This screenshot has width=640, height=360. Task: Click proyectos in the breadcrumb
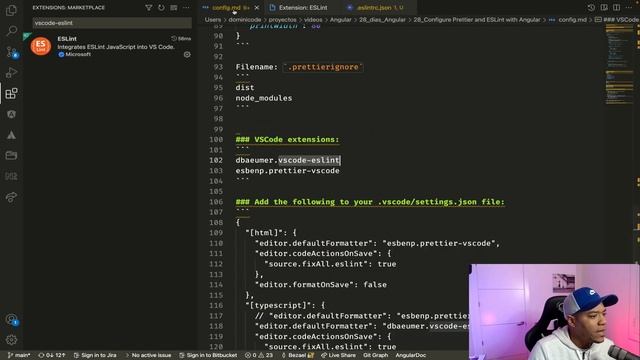point(282,20)
